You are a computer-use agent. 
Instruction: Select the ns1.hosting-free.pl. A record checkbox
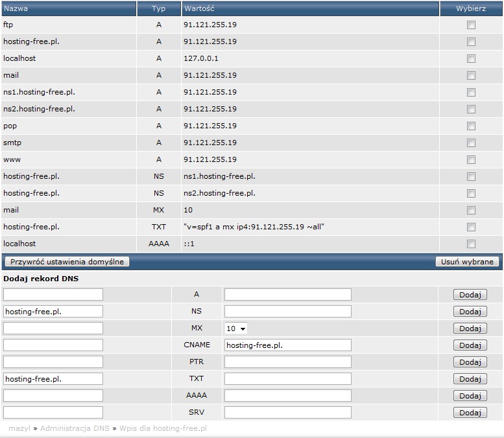click(471, 93)
